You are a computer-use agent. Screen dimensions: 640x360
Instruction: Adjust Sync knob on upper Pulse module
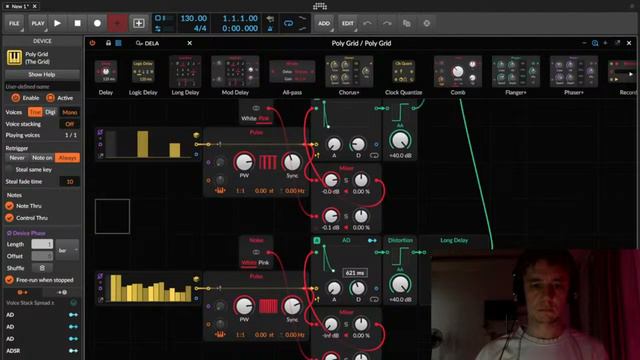point(292,162)
